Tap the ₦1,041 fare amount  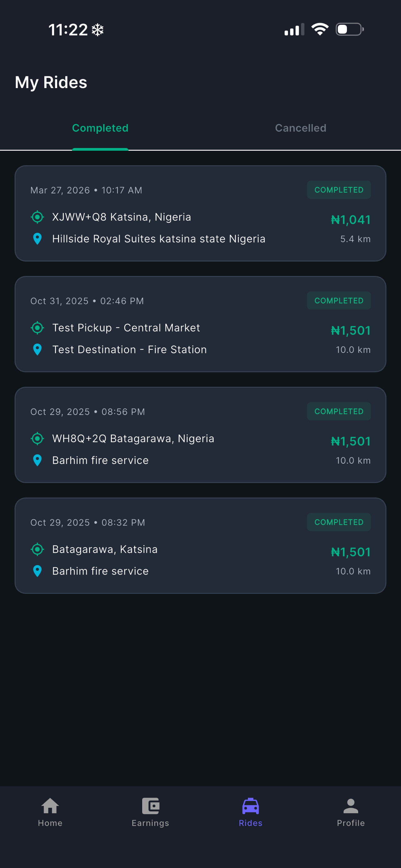[x=350, y=220]
